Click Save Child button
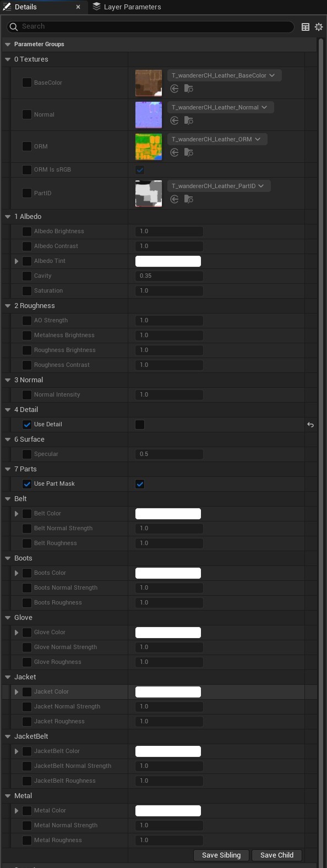 (x=277, y=855)
